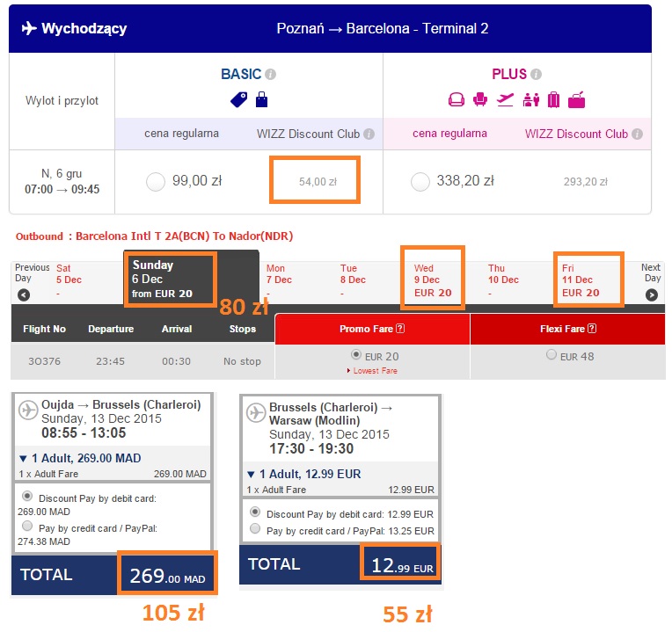Screen dimensions: 672x632
Task: Choose debit card payment 12.99 EUR
Action: tap(255, 512)
